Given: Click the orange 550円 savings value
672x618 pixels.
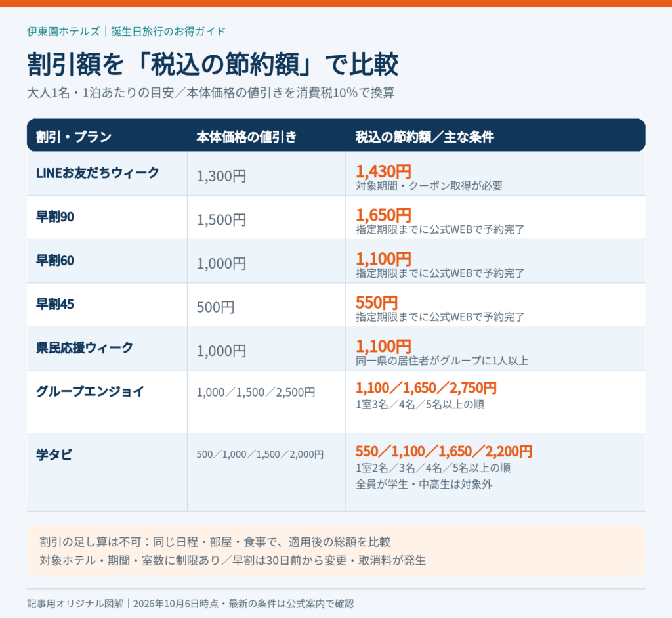Looking at the screenshot, I should [377, 302].
